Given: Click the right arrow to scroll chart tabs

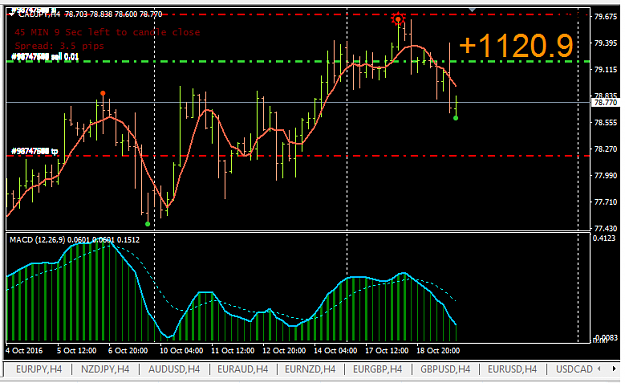Looking at the screenshot, I should pos(614,369).
